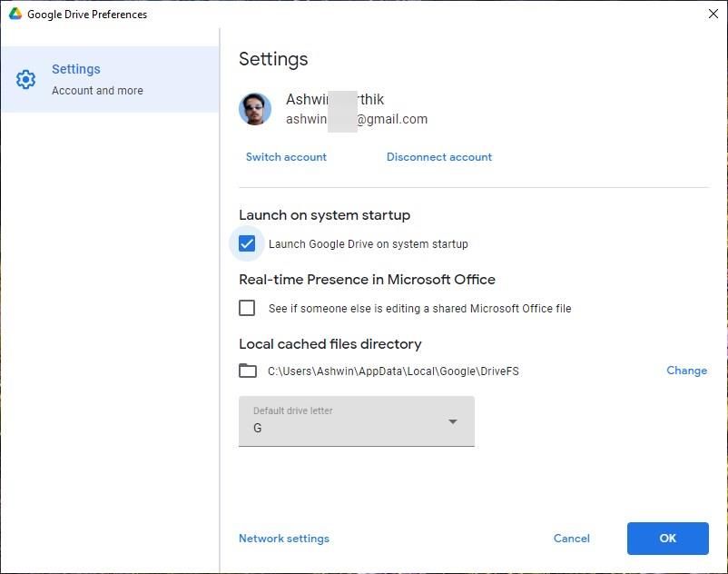
Task: Click the "Account and more" subtitle
Action: coord(97,91)
